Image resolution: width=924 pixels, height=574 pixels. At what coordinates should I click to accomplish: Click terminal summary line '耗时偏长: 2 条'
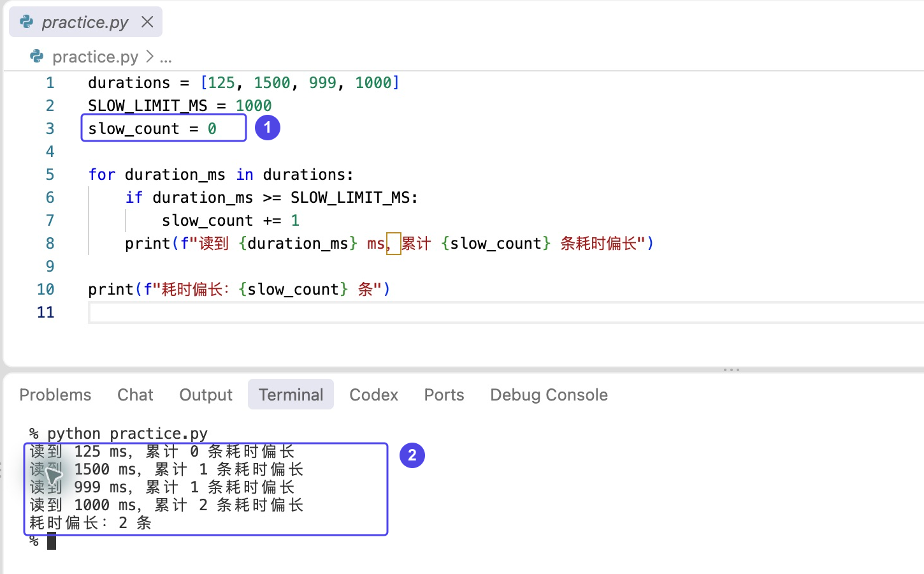pyautogui.click(x=90, y=523)
